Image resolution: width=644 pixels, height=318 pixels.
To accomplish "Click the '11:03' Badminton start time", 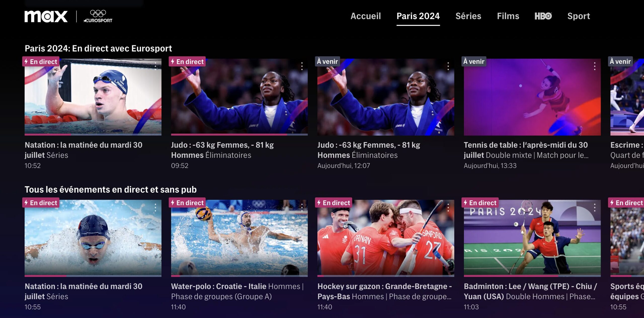I will [471, 307].
